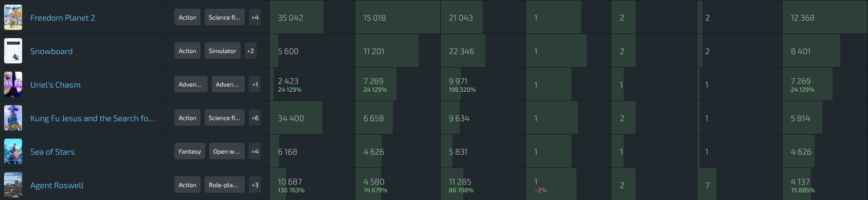Image resolution: width=868 pixels, height=200 pixels.
Task: Click Sea of Stars cover image
Action: 13,152
